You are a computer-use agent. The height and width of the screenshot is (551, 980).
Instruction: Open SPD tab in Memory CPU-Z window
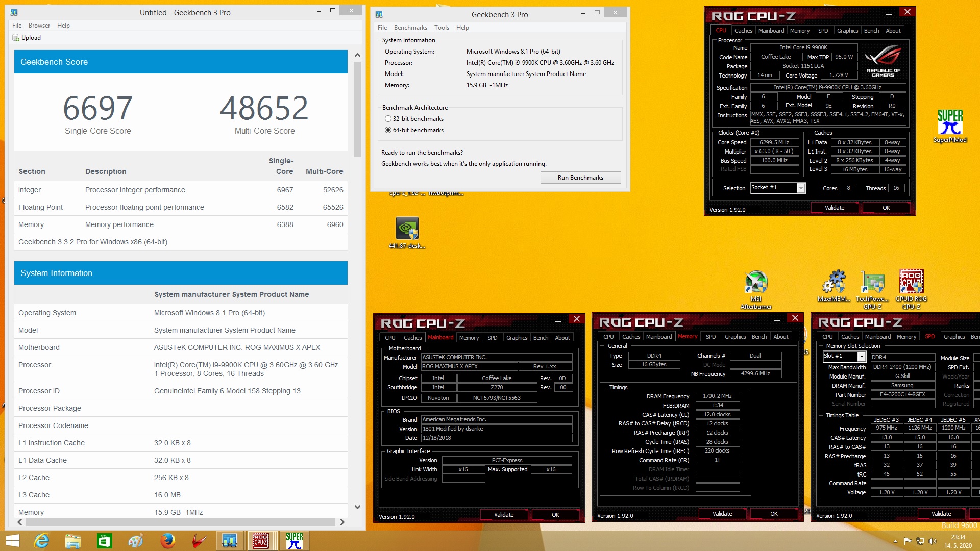click(x=710, y=337)
